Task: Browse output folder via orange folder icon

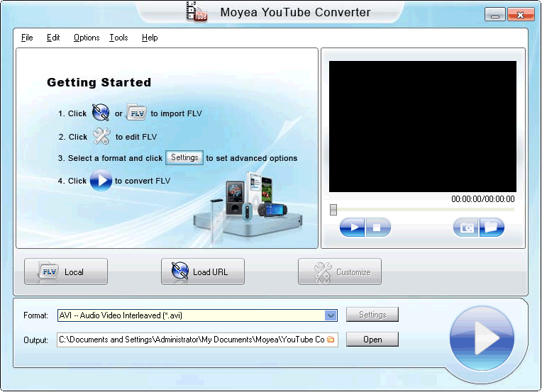Action: [331, 340]
